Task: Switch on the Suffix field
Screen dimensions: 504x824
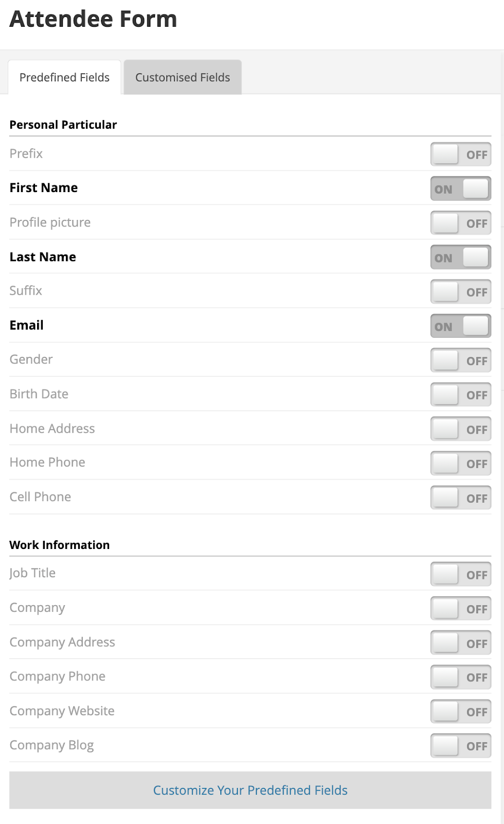Action: (460, 292)
